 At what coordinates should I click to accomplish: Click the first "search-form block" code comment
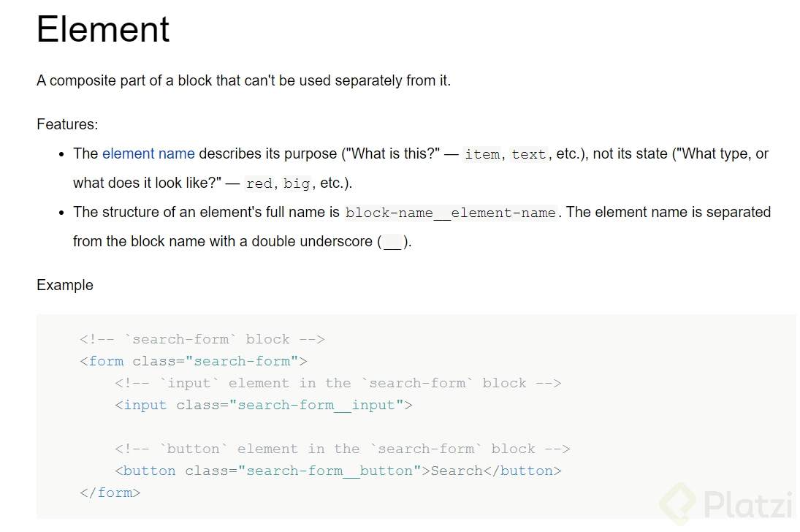pyautogui.click(x=202, y=339)
